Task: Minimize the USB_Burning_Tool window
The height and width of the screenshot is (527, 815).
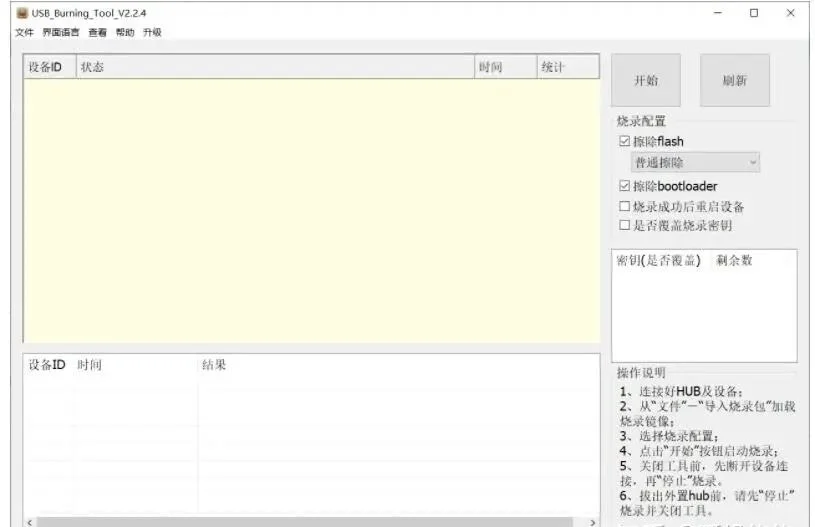Action: coord(718,12)
